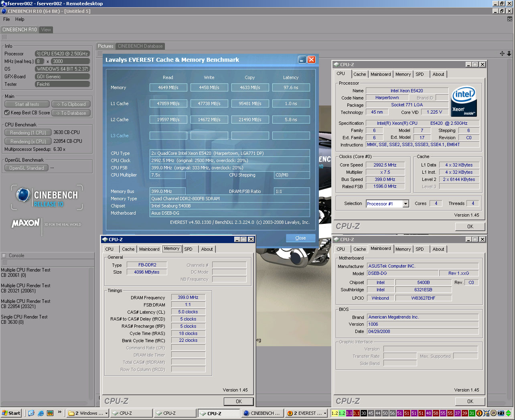The image size is (515, 420).
Task: Click the four-way move arrows icon in CINEBENCH
Action: tap(502, 53)
